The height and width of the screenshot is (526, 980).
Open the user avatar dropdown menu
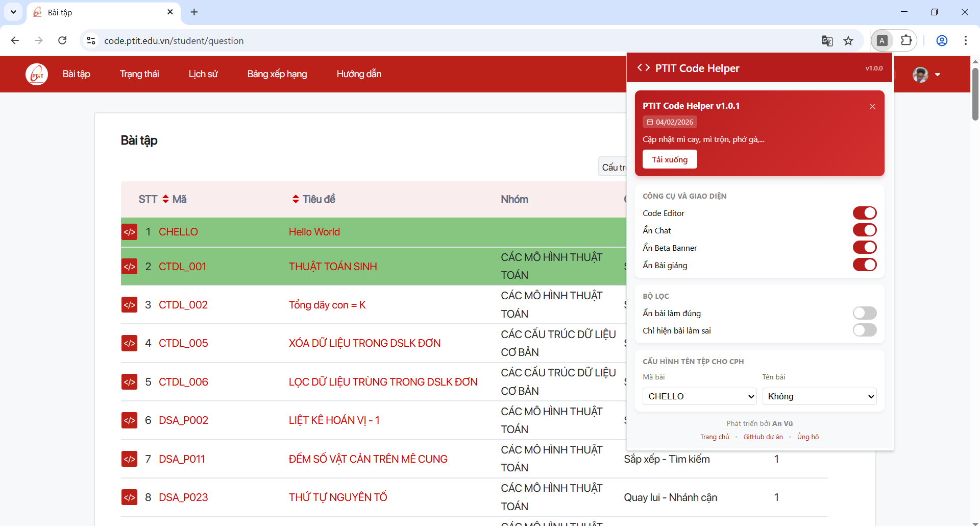click(x=926, y=75)
